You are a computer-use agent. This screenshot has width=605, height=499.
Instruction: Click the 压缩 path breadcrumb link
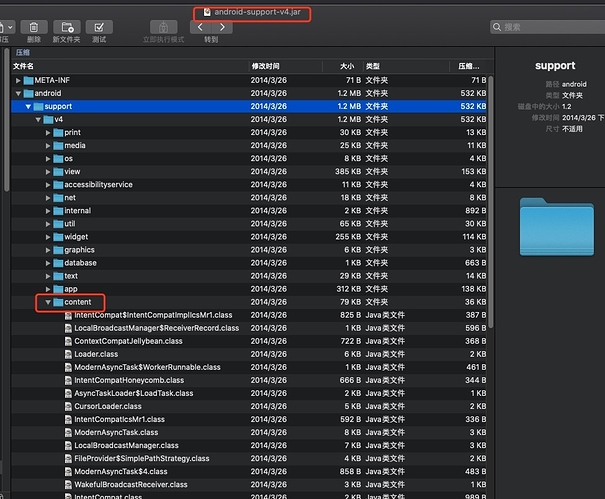23,52
